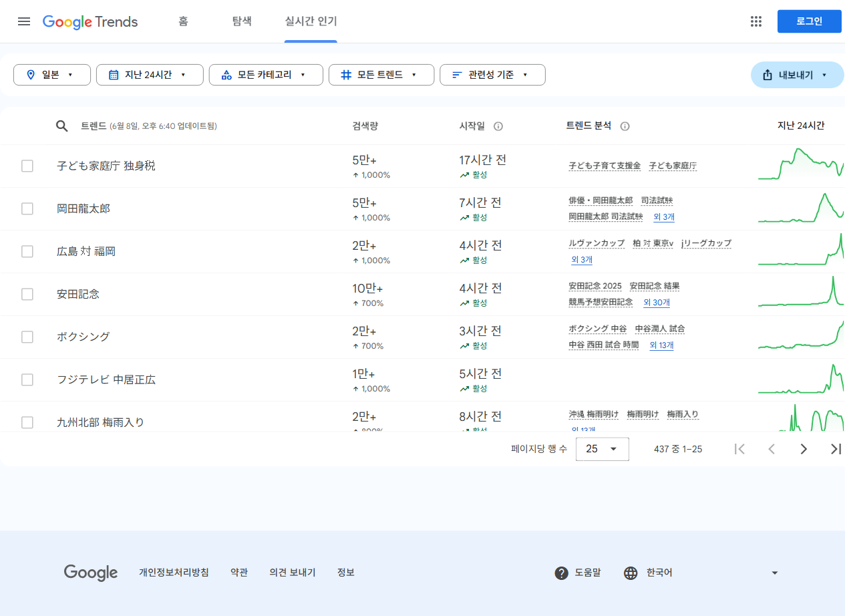845x616 pixels.
Task: Expand 외 13개 for ボクシング
Action: point(661,345)
